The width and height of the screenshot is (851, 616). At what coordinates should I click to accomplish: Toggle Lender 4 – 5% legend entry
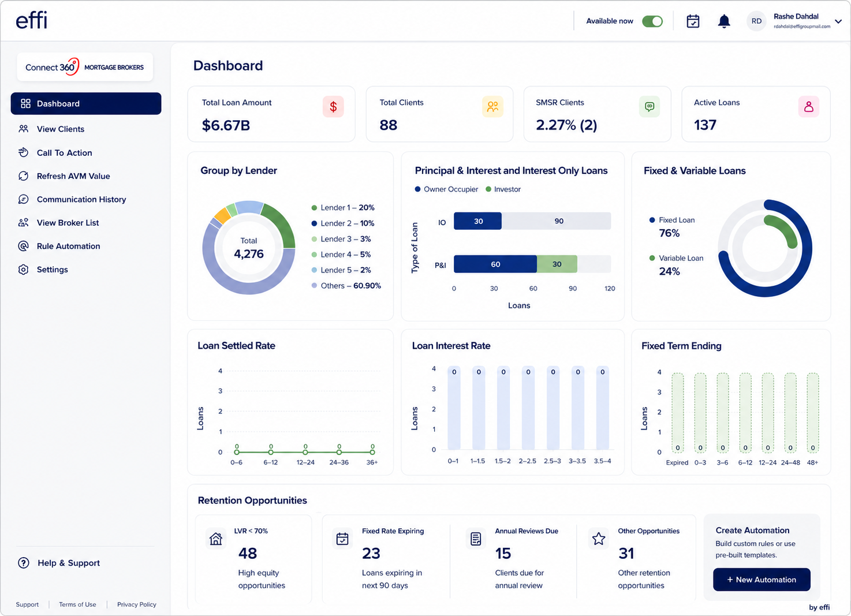point(341,255)
